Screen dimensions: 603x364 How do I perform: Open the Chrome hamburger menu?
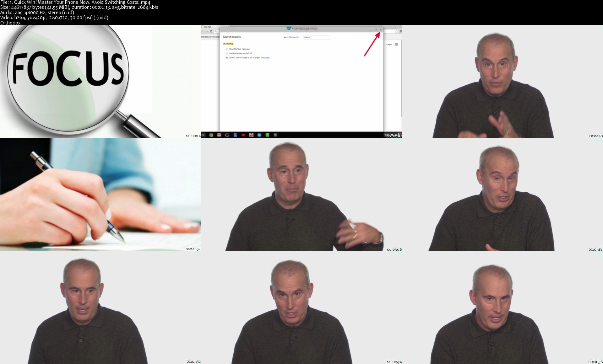(x=400, y=31)
